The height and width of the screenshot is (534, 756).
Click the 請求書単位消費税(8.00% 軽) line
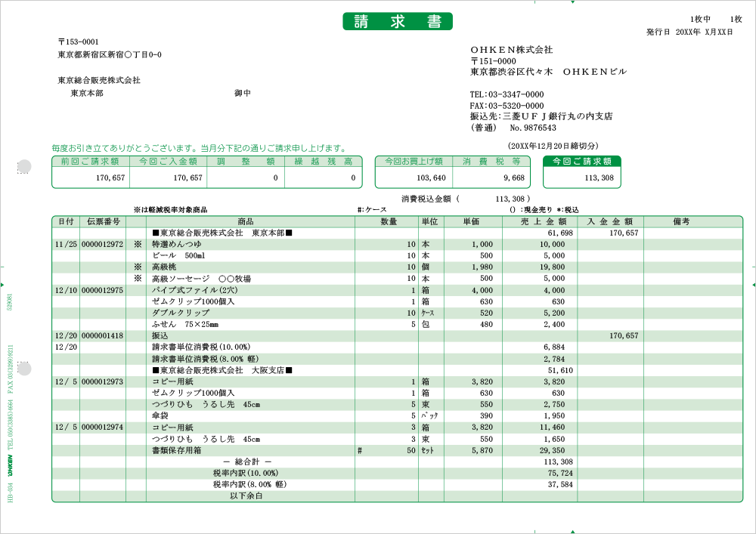(x=206, y=359)
